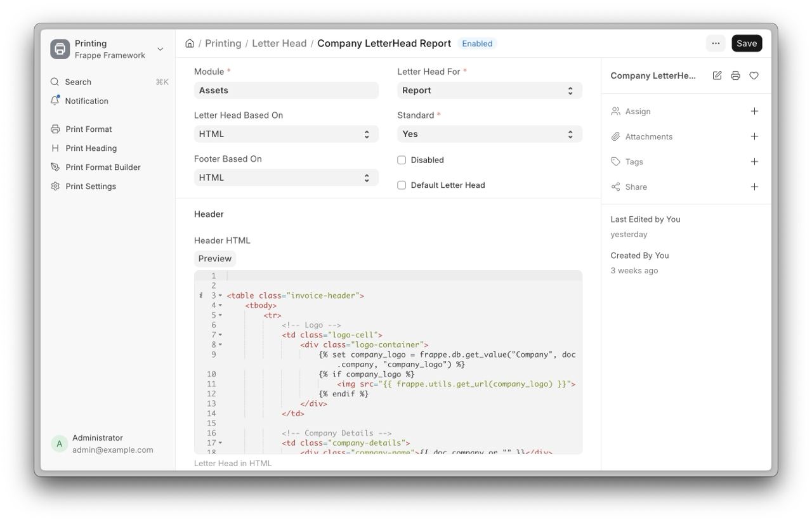Check the Default Letter Head checkbox
The height and width of the screenshot is (522, 812).
tap(402, 185)
